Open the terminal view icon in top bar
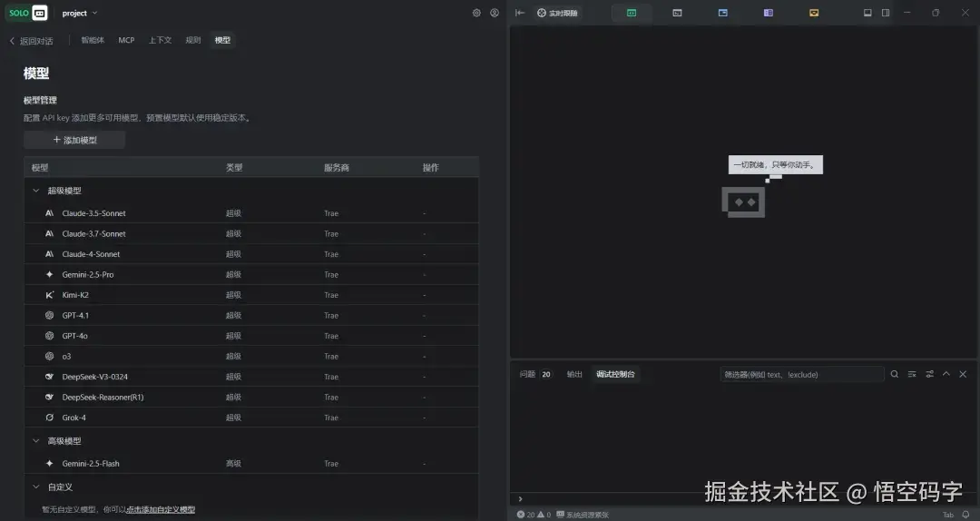 (677, 13)
